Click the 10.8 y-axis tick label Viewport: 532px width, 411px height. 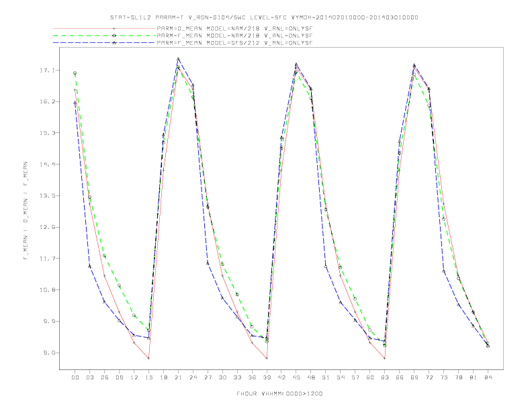tap(47, 289)
